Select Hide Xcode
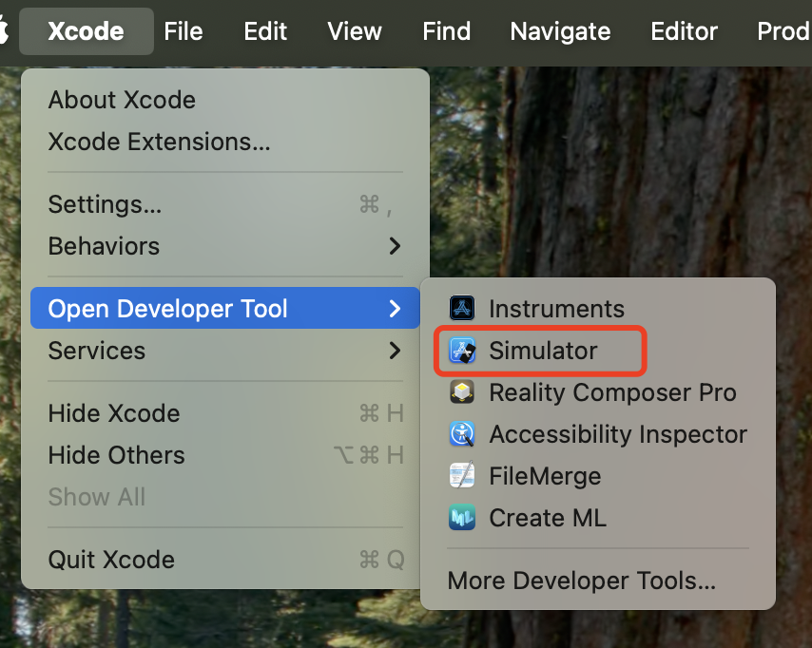 [x=114, y=413]
